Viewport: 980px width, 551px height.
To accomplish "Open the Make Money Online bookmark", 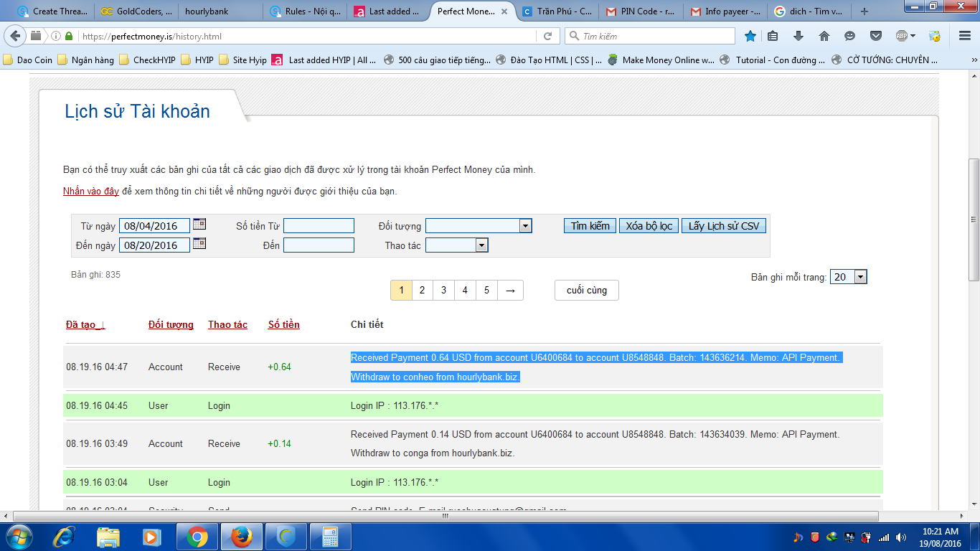I will coord(661,60).
